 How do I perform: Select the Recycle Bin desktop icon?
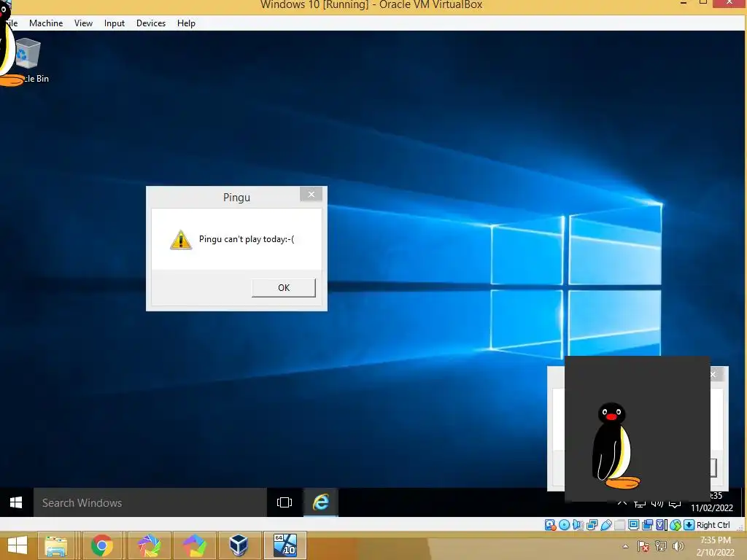pyautogui.click(x=28, y=61)
